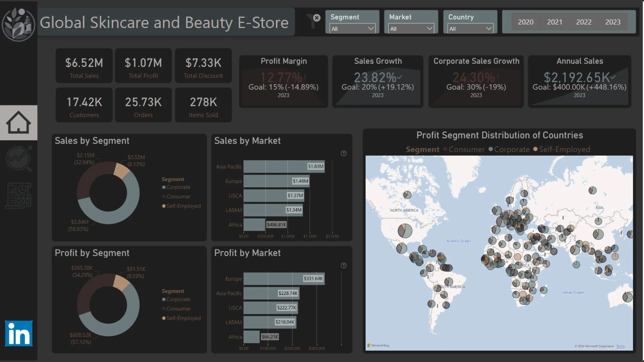This screenshot has height=362, width=644.
Task: Click Self-Employed in Sales by Segment legend
Action: (181, 206)
